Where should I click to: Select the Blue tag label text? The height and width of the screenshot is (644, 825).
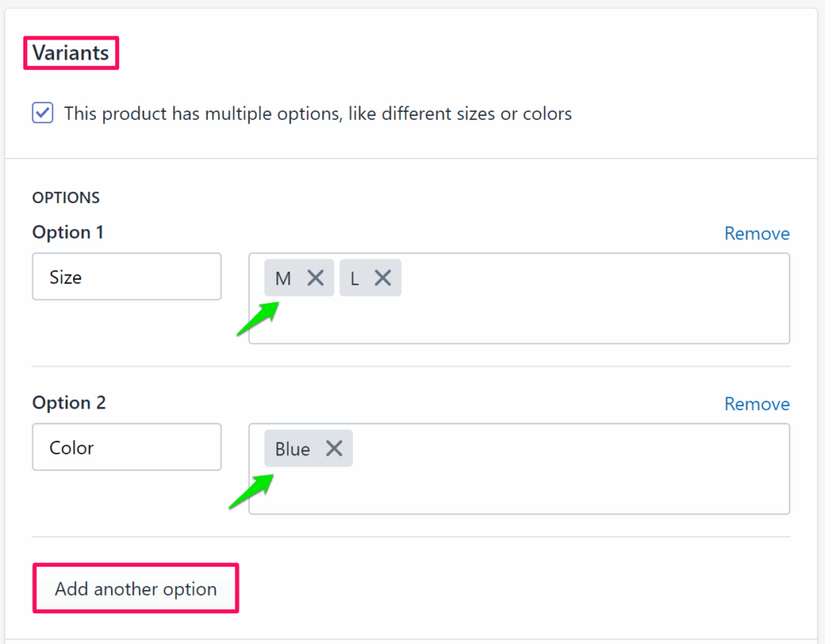click(292, 449)
